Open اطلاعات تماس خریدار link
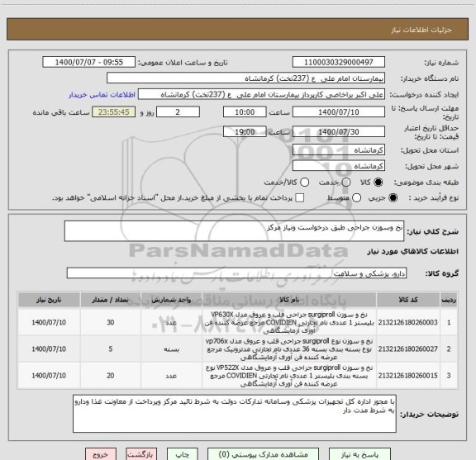Image resolution: width=476 pixels, height=460 pixels. click(102, 95)
